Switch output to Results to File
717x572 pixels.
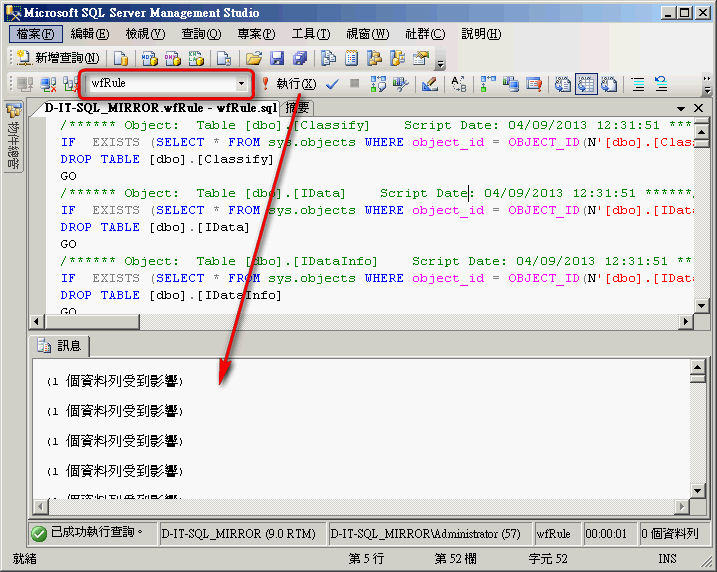(610, 84)
